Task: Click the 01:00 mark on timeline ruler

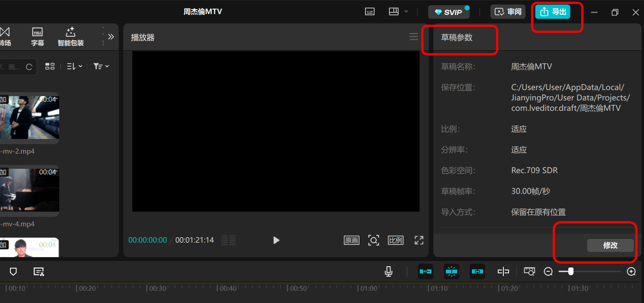Action: pos(369,288)
